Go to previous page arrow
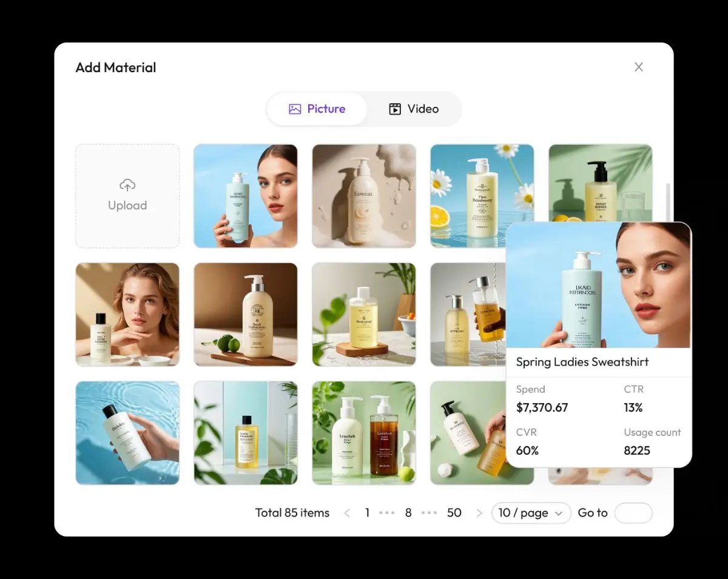The image size is (728, 579). [347, 513]
